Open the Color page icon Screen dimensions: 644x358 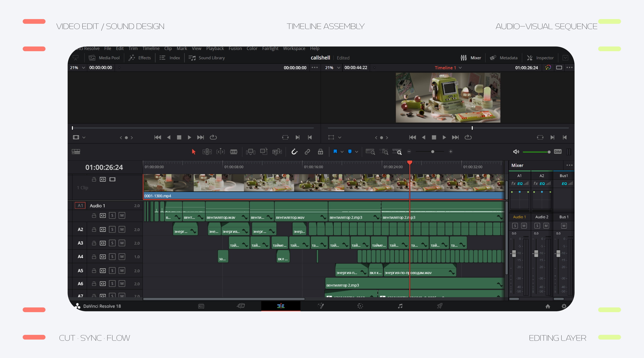coord(360,306)
